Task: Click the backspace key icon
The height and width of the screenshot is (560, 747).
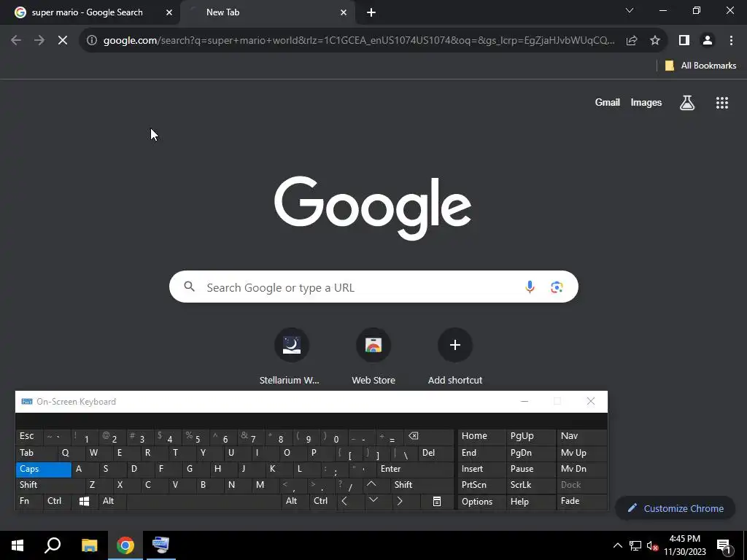Action: pos(428,437)
